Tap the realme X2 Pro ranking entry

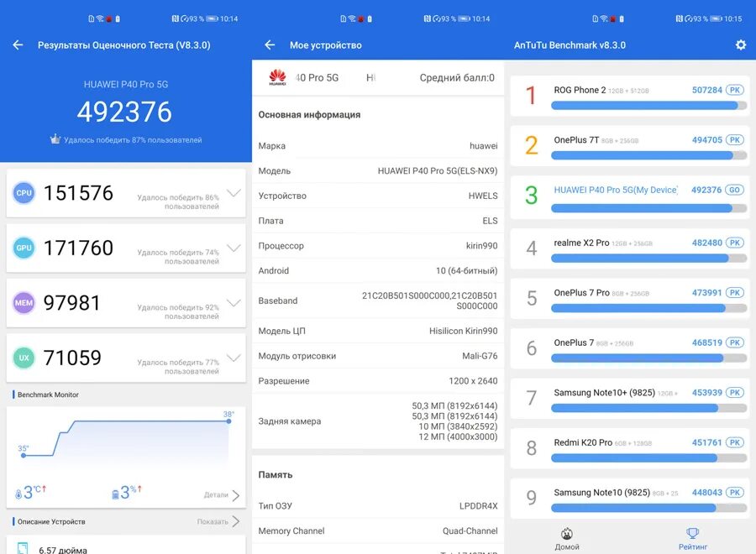point(630,248)
